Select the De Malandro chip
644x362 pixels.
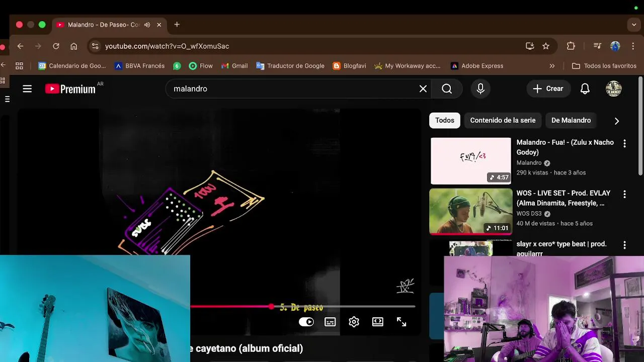(x=571, y=120)
